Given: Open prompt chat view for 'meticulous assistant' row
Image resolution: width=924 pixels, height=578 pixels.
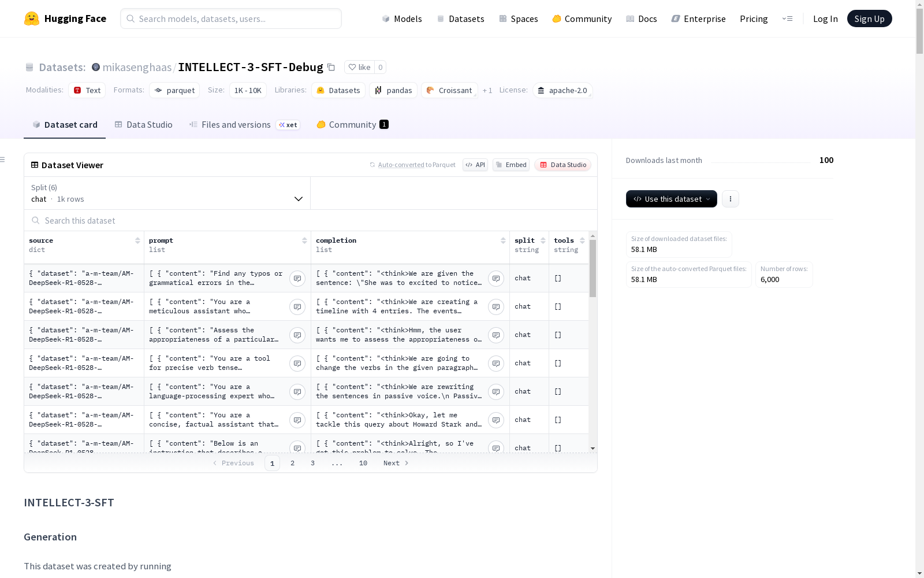Looking at the screenshot, I should (297, 307).
